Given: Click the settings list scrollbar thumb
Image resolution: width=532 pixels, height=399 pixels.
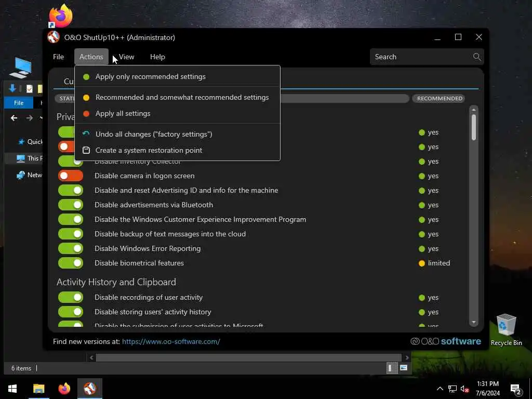Looking at the screenshot, I should click(x=474, y=127).
